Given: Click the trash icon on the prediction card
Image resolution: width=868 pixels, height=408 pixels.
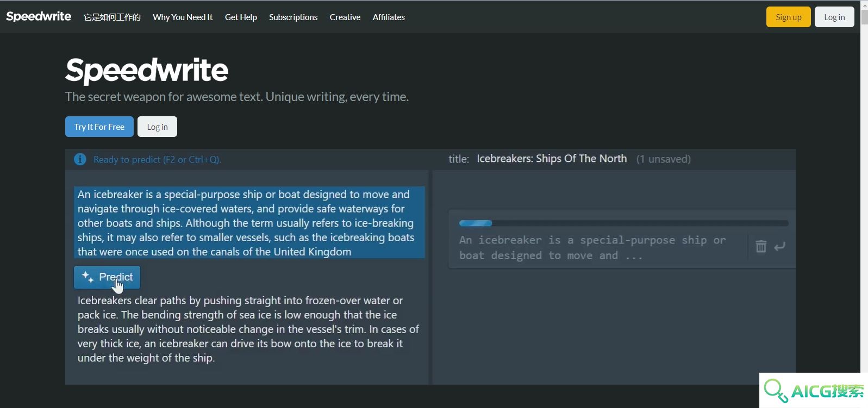Looking at the screenshot, I should click(x=761, y=247).
